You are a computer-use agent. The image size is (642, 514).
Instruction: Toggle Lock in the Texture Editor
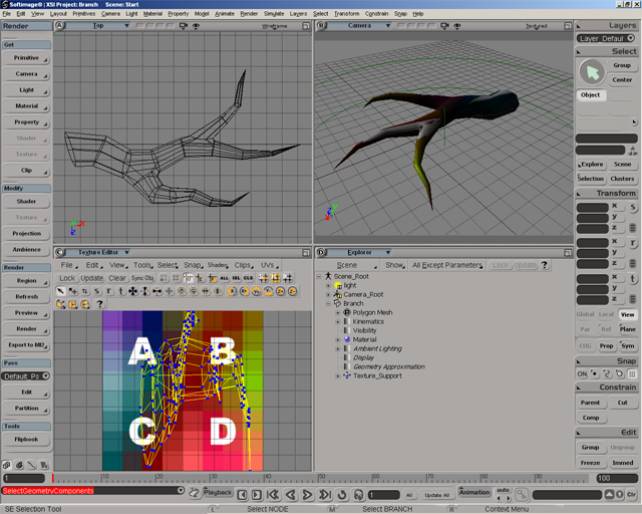pos(67,278)
